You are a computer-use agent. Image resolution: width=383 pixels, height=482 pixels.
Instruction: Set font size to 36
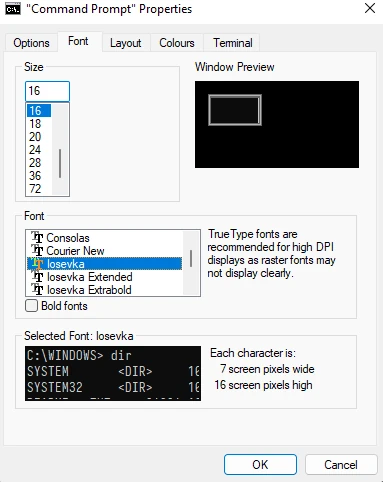coord(39,176)
